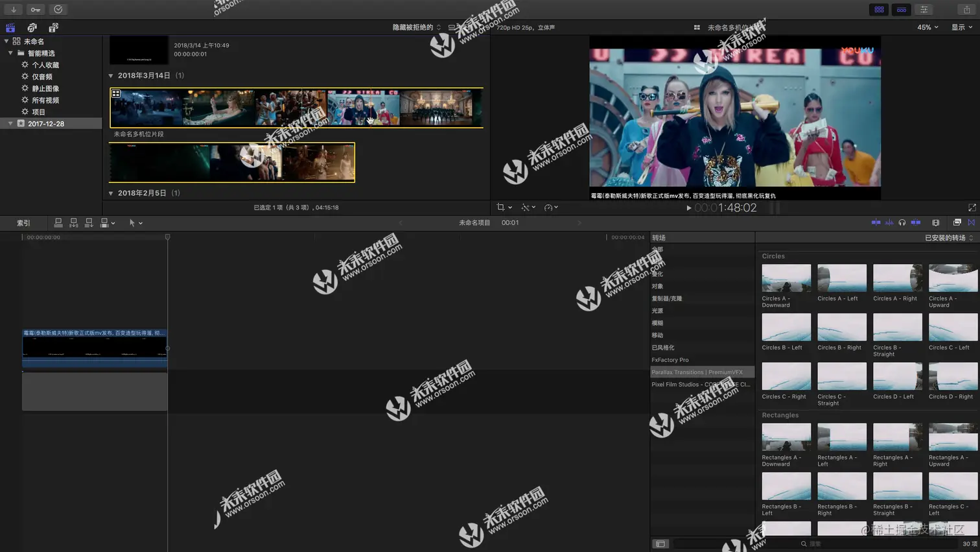The height and width of the screenshot is (552, 980).
Task: Open the enhancement magic wand dropdown
Action: tap(528, 208)
